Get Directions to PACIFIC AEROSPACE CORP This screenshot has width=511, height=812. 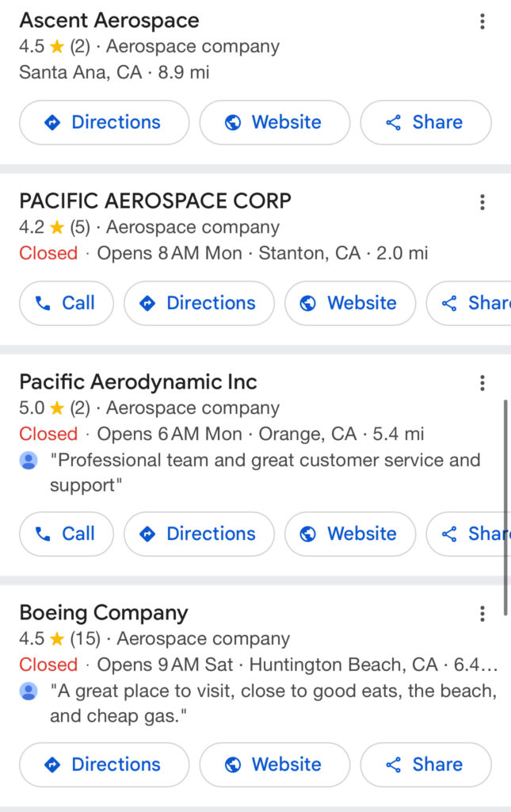point(199,303)
